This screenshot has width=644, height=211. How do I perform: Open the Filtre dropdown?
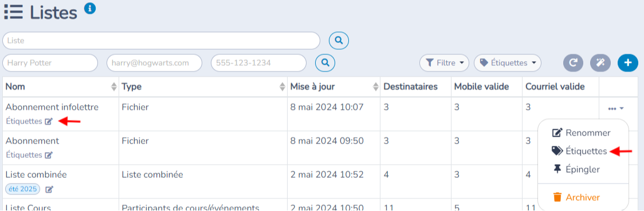point(445,63)
